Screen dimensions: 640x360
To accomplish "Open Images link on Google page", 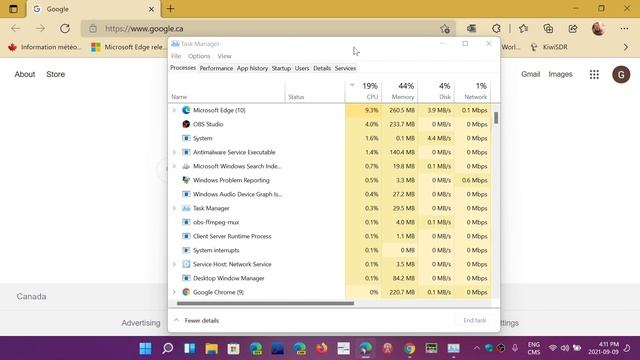I will (560, 74).
